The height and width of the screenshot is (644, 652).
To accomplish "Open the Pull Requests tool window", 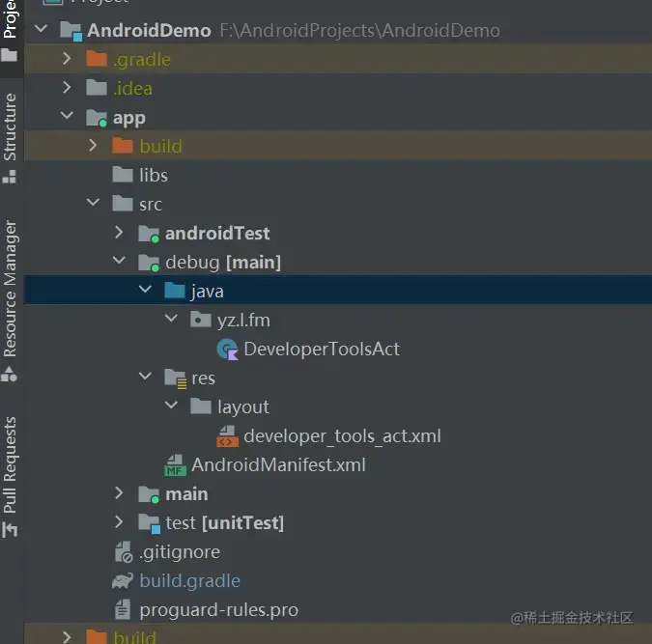I will coord(10,477).
